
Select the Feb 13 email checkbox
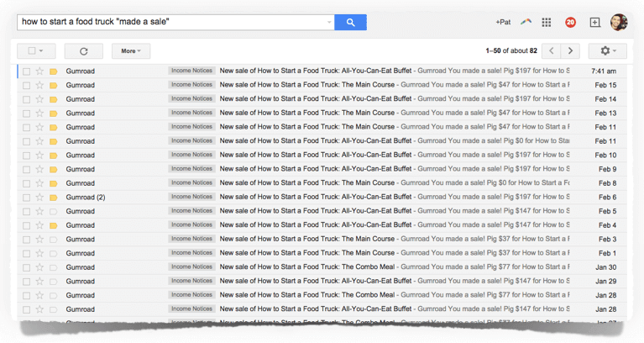[26, 113]
